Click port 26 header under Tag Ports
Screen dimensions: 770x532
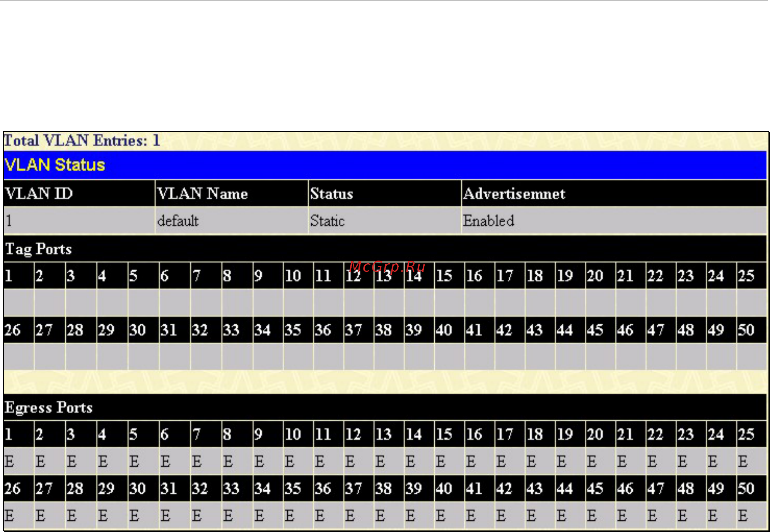pyautogui.click(x=19, y=330)
